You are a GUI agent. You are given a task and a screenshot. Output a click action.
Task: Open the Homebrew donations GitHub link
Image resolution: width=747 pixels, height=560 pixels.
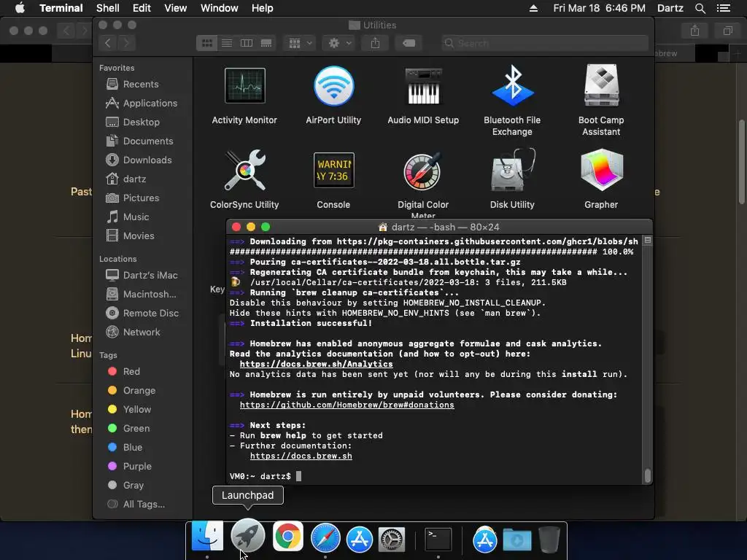click(347, 405)
